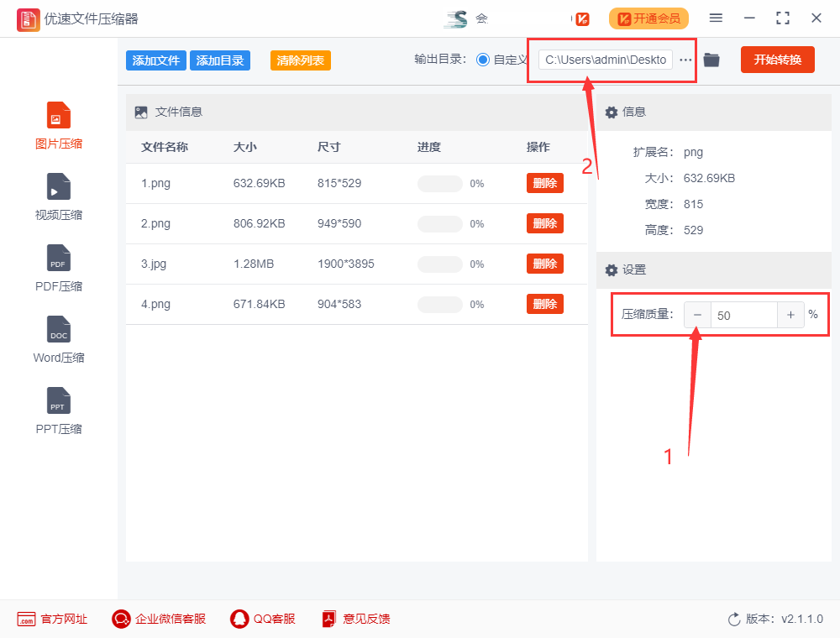Click the 632.69KB size cell in file list

260,183
